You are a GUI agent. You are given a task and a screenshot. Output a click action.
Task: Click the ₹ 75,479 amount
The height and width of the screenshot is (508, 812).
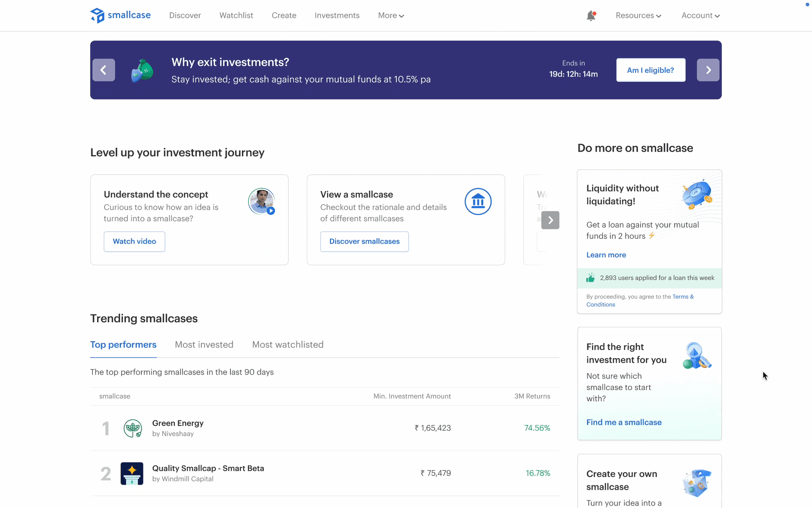click(x=436, y=473)
